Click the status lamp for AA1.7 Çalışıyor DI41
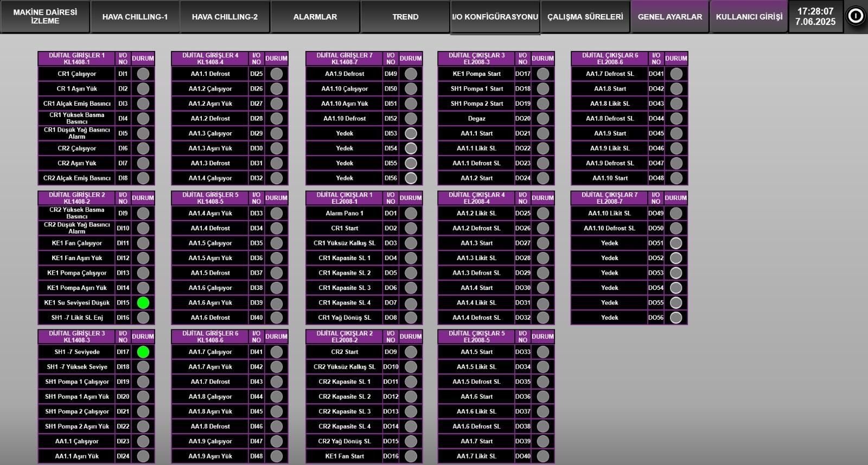Image resolution: width=868 pixels, height=465 pixels. pyautogui.click(x=277, y=352)
